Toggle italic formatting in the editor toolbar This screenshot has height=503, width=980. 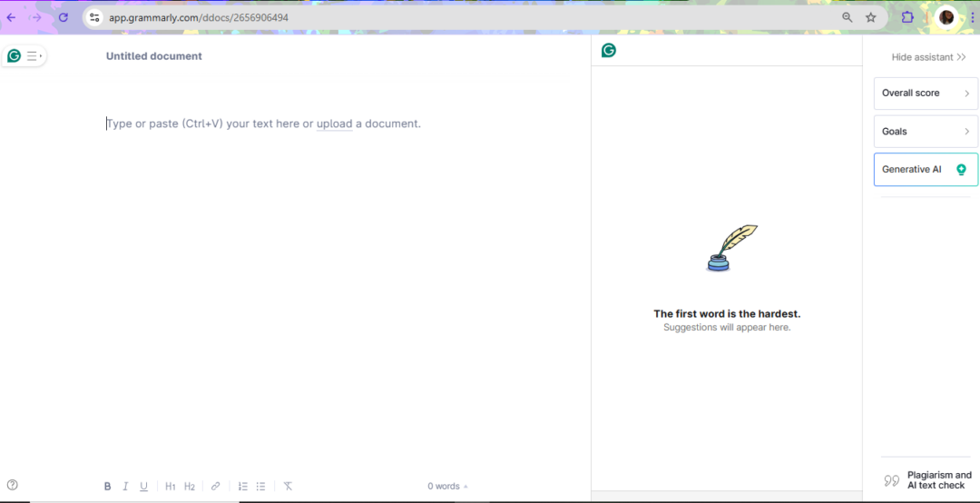[125, 487]
